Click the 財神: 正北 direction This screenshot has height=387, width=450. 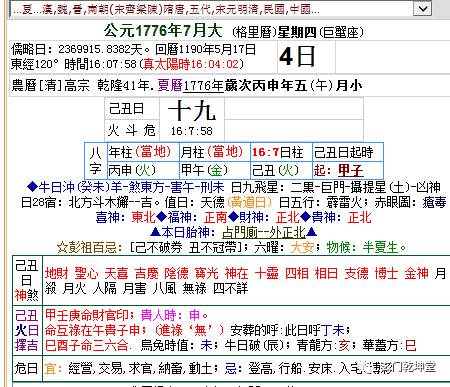coord(269,218)
